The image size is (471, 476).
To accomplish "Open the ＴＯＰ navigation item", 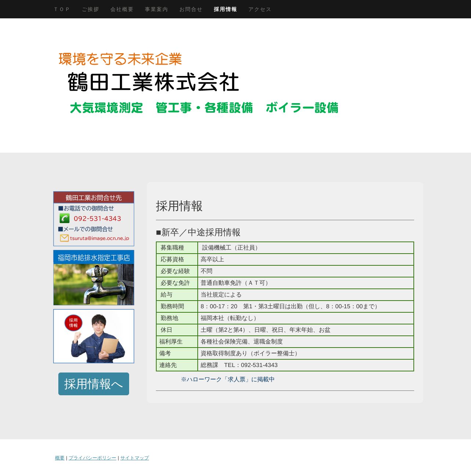I will tap(62, 9).
